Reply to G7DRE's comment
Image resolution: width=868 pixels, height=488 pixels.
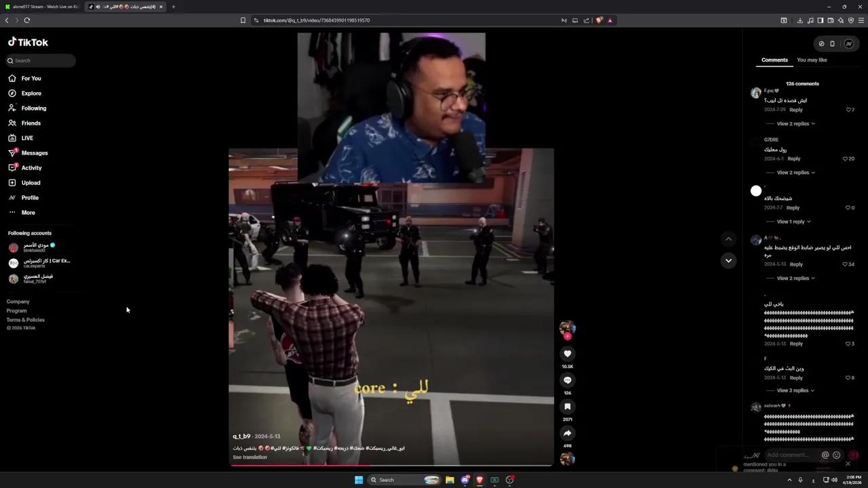tap(794, 159)
